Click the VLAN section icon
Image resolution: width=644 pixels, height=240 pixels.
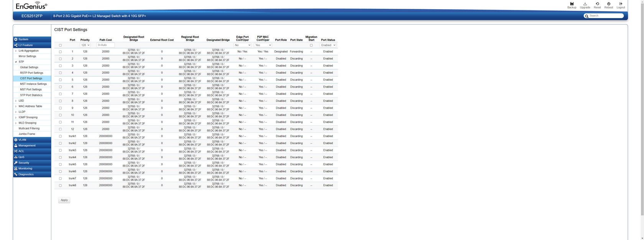pos(16,140)
